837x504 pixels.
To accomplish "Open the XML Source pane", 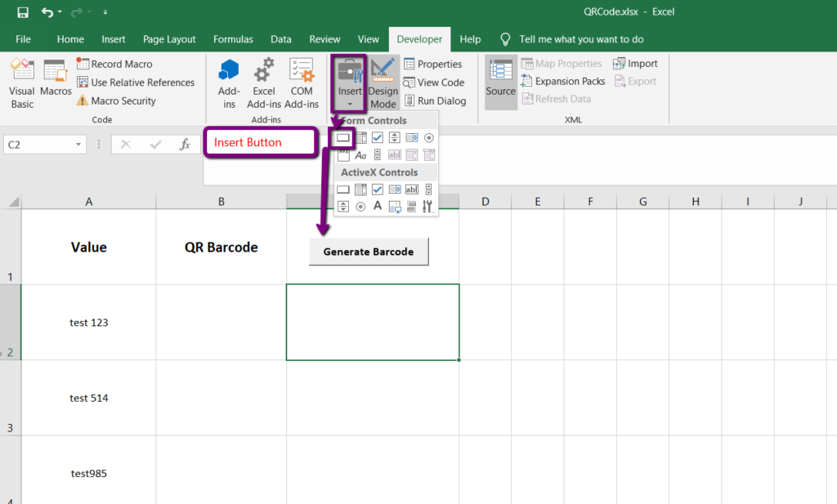I will click(499, 82).
